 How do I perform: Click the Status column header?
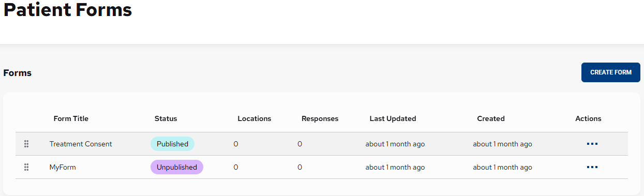click(166, 118)
